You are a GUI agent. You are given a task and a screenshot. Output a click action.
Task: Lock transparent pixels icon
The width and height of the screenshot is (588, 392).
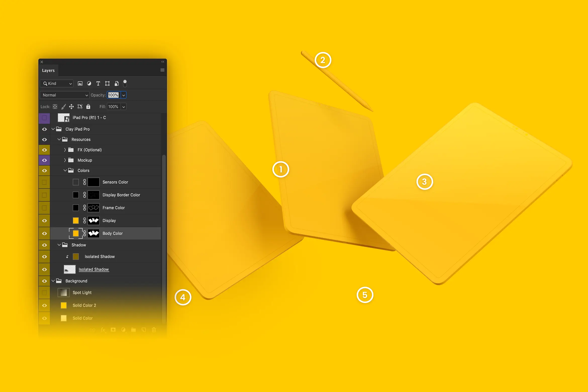tap(55, 107)
